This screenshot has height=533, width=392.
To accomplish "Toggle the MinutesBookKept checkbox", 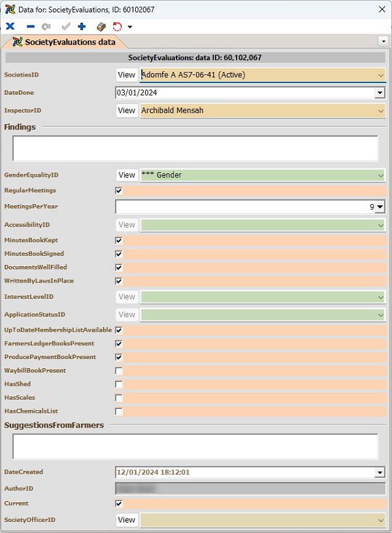I will (x=119, y=241).
